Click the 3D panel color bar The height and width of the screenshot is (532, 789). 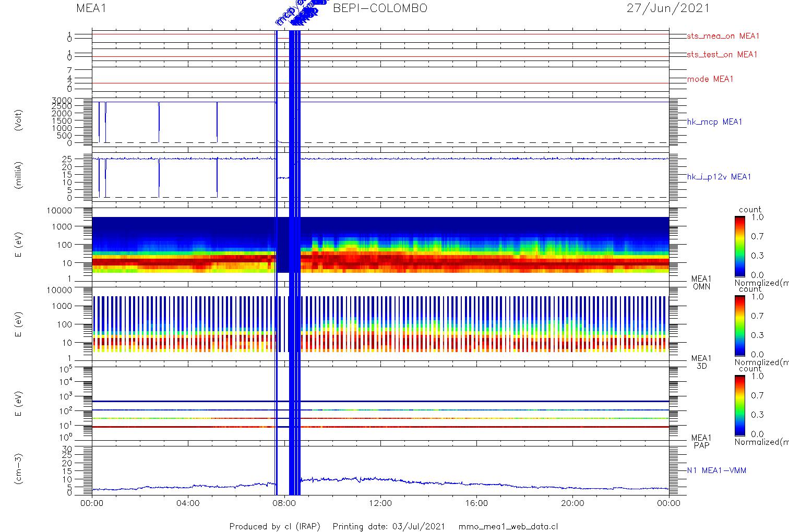739,325
